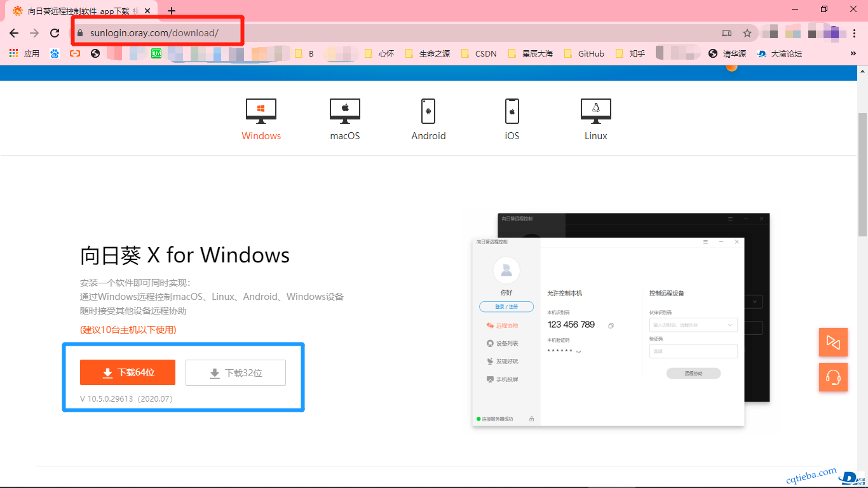Open the globe bookmark icon

[x=95, y=54]
